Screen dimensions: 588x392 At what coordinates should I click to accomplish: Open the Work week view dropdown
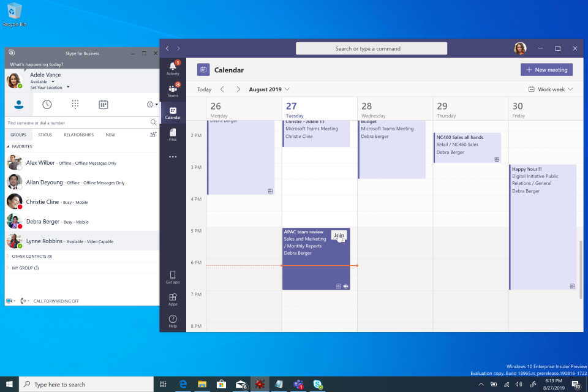pos(550,89)
